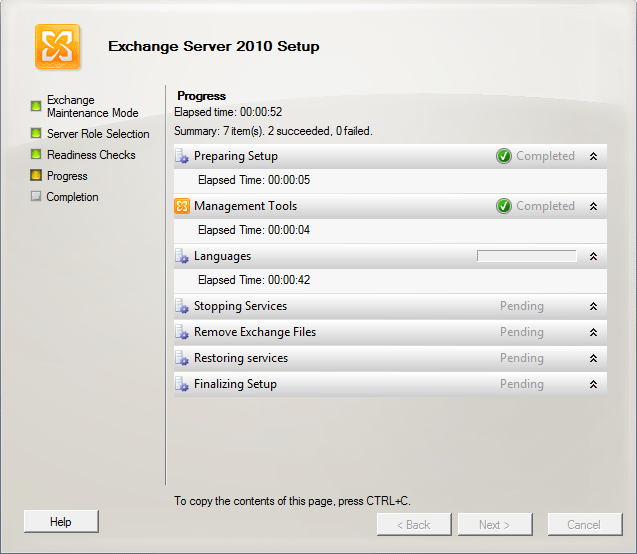This screenshot has width=637, height=554.
Task: Click the green checkmark beside Preparing Setup
Action: click(504, 156)
